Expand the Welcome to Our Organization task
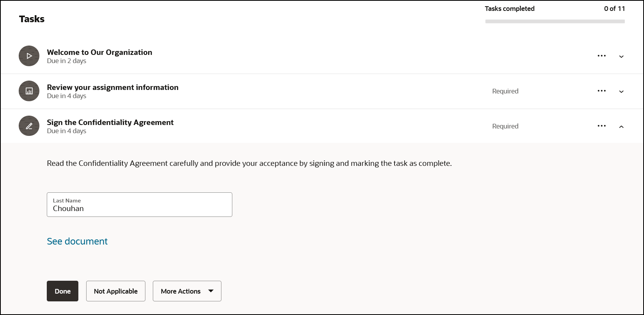644x315 pixels. click(x=621, y=56)
